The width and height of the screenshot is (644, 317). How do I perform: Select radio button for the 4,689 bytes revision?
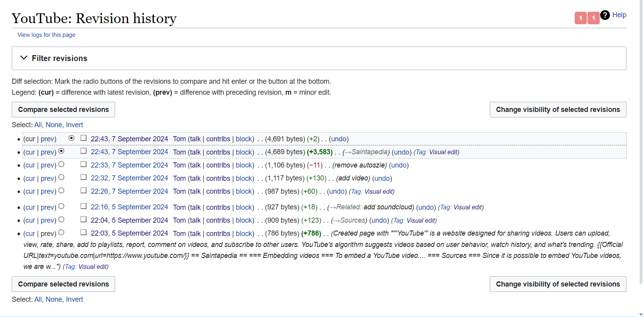click(x=61, y=151)
